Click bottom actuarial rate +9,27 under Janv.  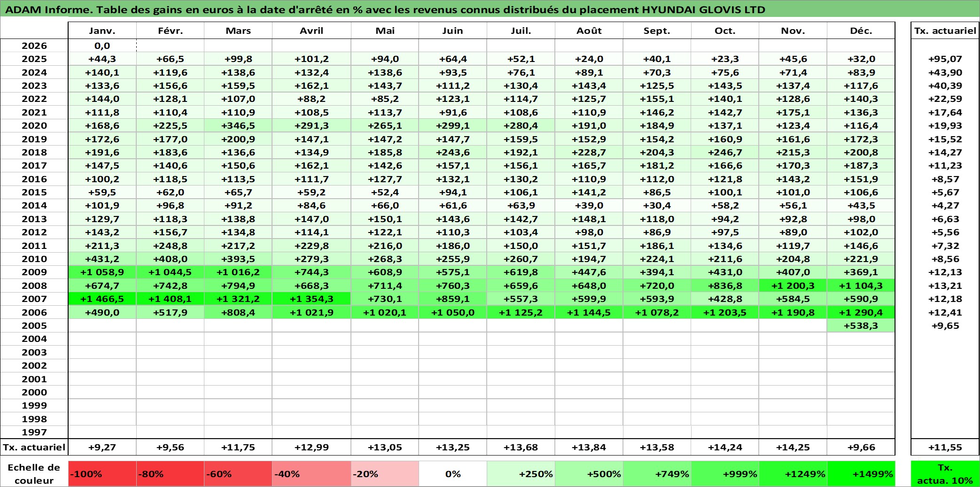(x=102, y=447)
